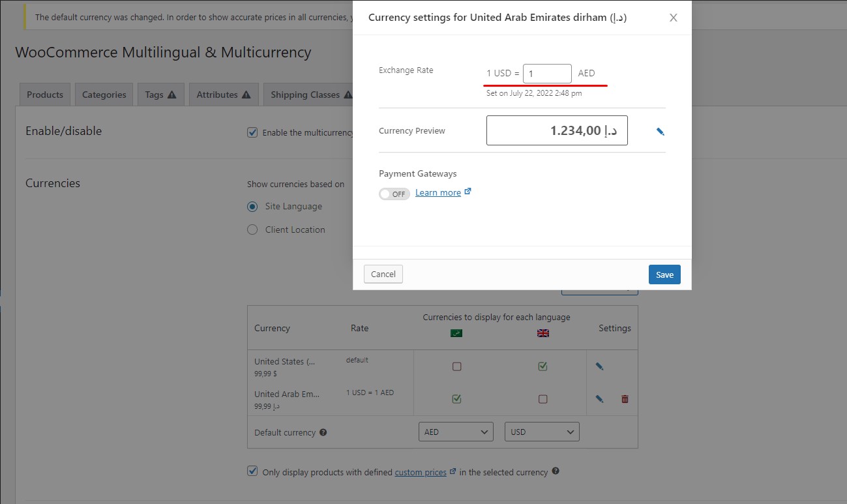The height and width of the screenshot is (504, 847).
Task: Toggle only display products with custom prices
Action: point(252,471)
